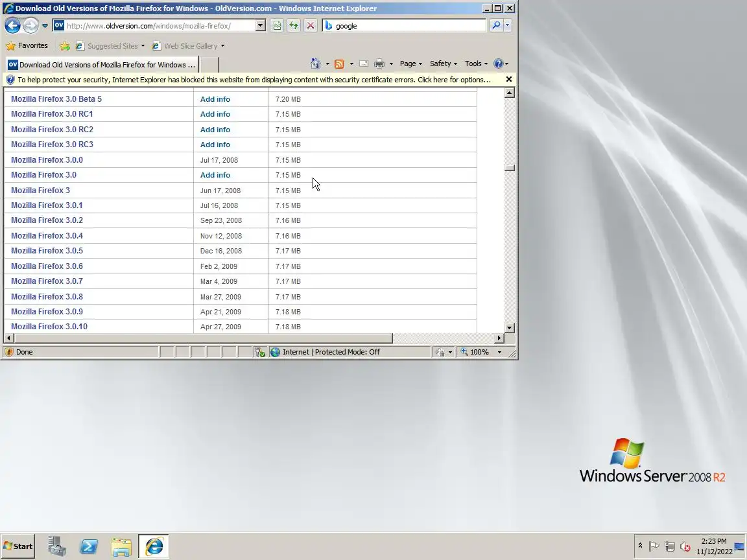Screen dimensions: 747x560
Task: Stop page loading with the red X icon
Action: coord(311,26)
